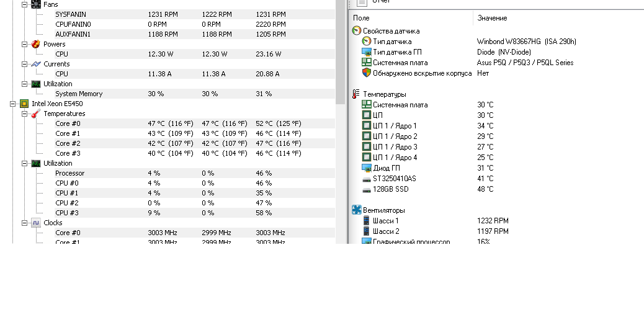Click the Clocks waveform icon
The width and height of the screenshot is (644, 335).
tap(36, 223)
